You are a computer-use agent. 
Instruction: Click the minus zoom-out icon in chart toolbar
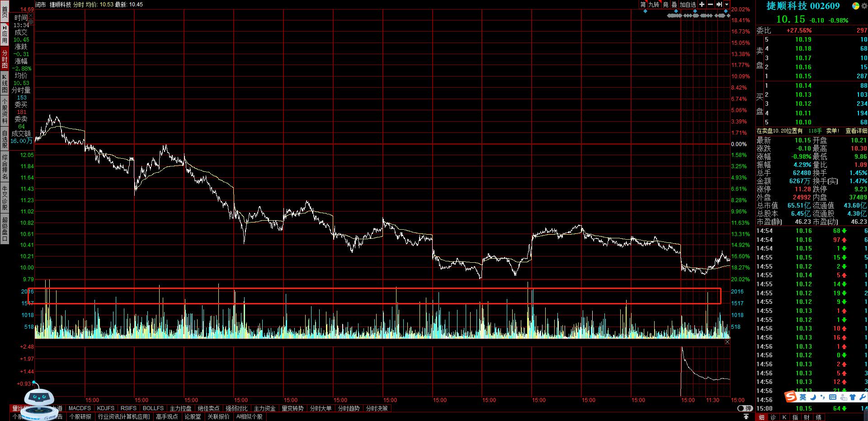(x=710, y=5)
